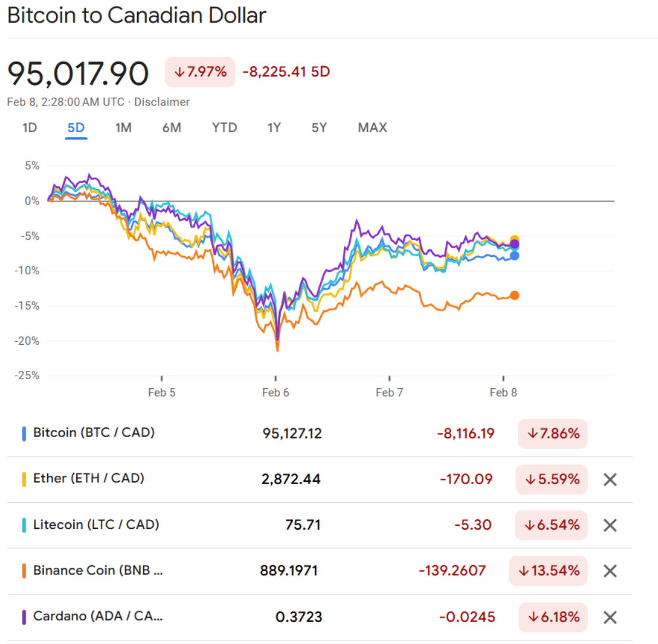Viewport: 658px width, 644px height.
Task: Remove Ether comparison with X icon
Action: 610,479
